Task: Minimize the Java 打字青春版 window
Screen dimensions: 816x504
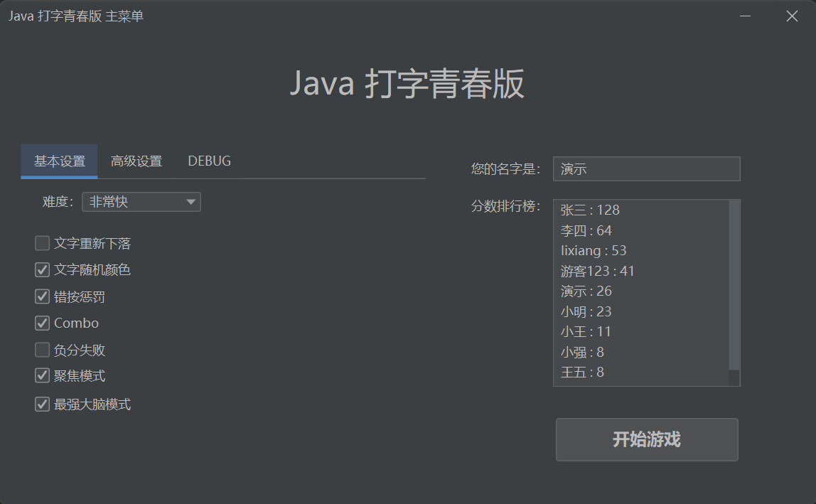Action: [744, 16]
